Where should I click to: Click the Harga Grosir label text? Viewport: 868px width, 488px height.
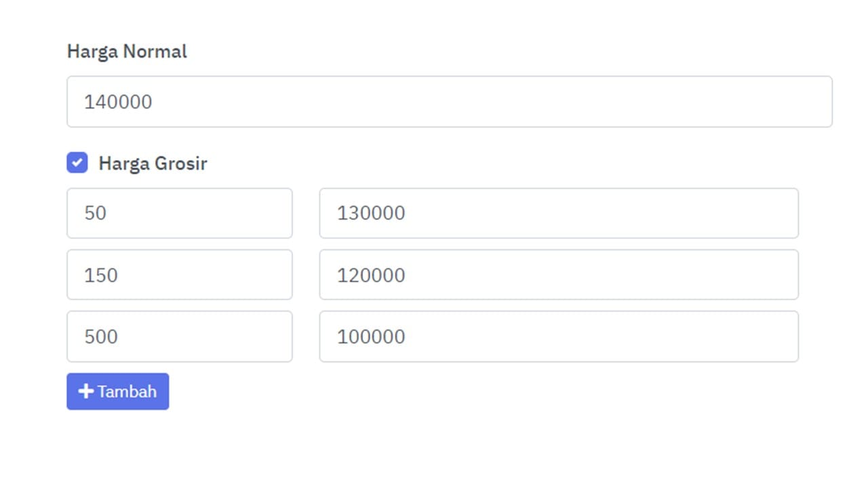pyautogui.click(x=153, y=163)
